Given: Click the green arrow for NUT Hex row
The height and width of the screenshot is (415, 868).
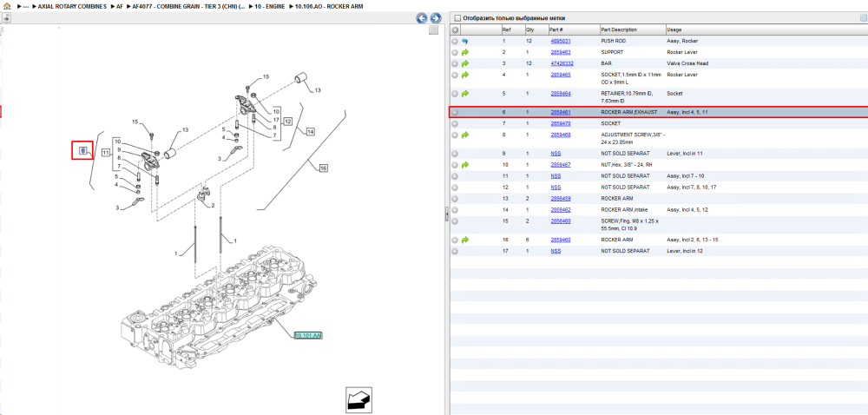Looking at the screenshot, I should [465, 165].
